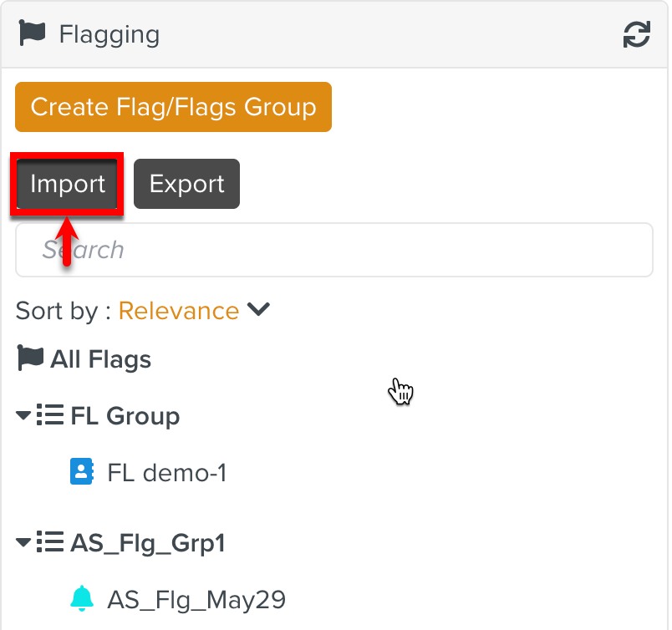
Task: Focus the Search input field
Action: pos(334,250)
